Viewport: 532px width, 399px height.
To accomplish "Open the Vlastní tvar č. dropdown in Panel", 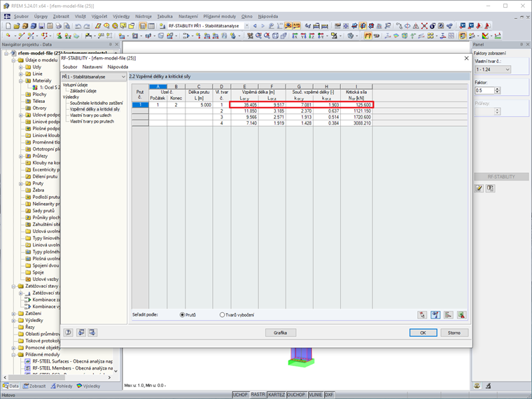I will click(x=493, y=69).
